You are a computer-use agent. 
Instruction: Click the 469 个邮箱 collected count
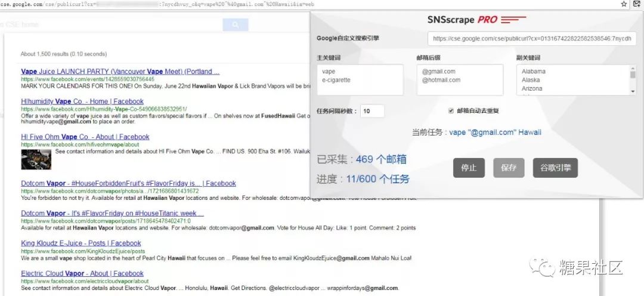coord(381,159)
